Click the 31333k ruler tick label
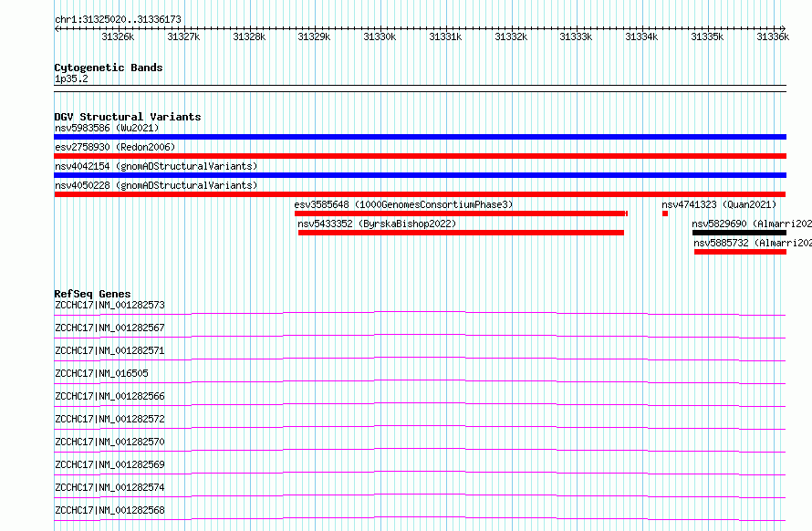812x531 pixels. (576, 36)
